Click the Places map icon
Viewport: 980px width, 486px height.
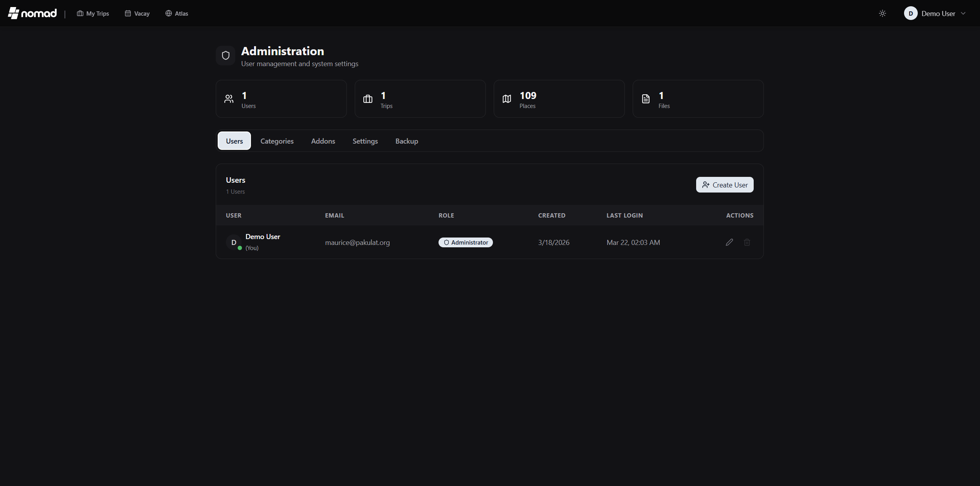pos(507,99)
